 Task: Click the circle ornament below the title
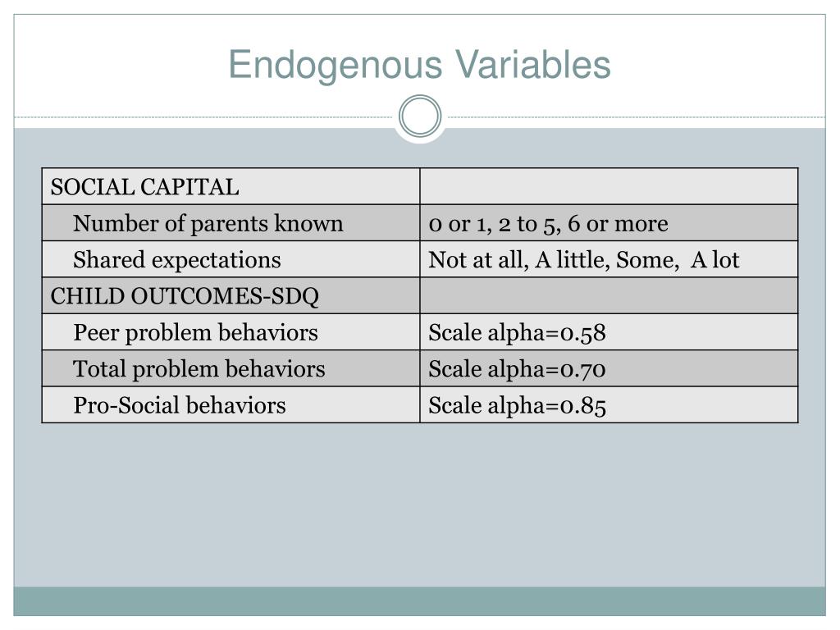point(420,116)
